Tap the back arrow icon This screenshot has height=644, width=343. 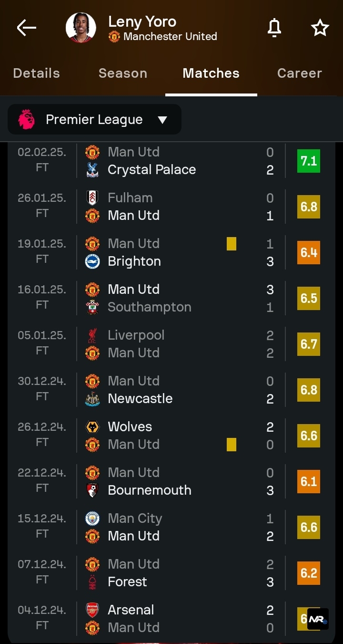click(x=27, y=28)
